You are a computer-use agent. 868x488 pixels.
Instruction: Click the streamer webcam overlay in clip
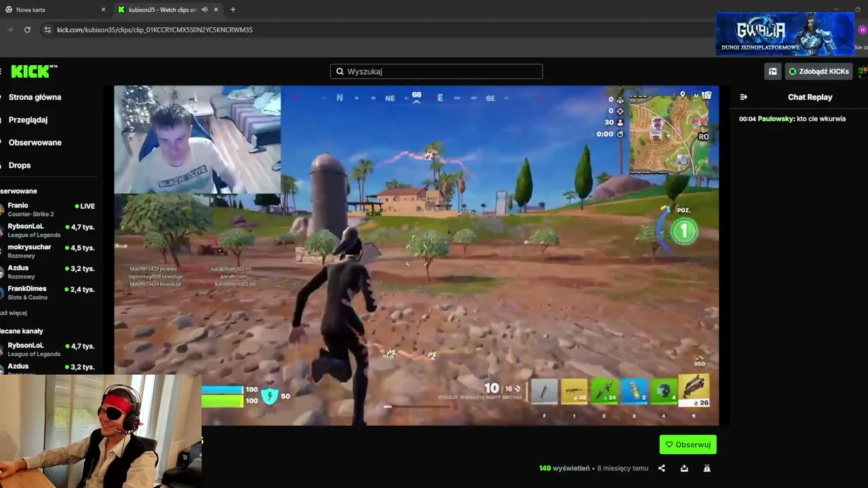(197, 140)
